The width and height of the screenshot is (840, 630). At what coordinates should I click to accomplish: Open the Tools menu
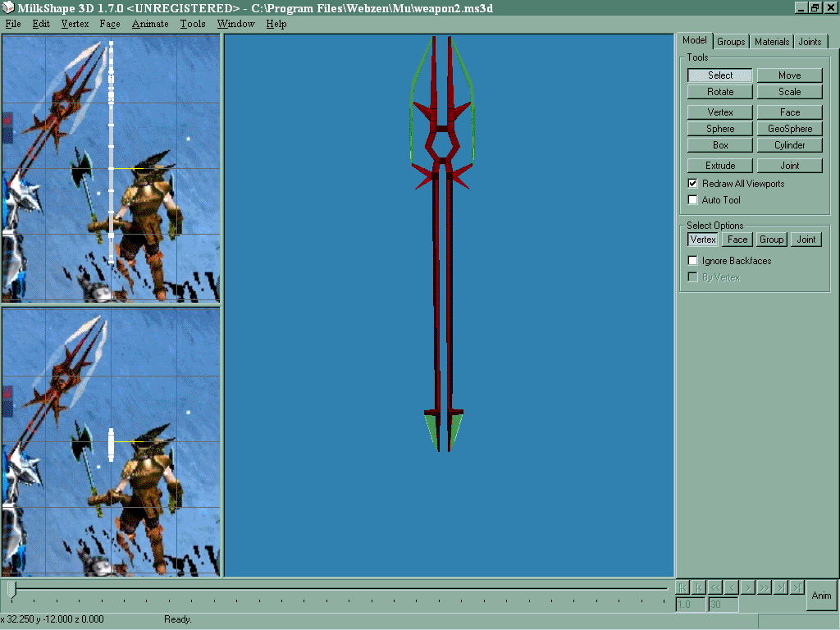click(193, 24)
